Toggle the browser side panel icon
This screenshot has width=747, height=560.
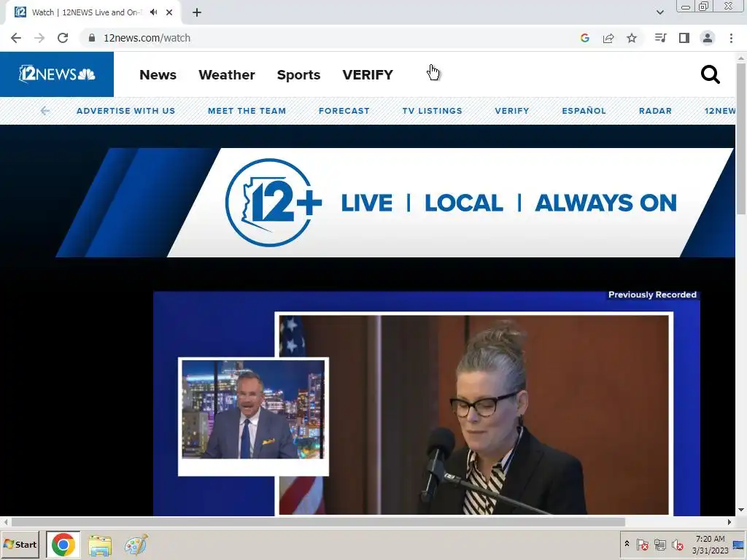684,38
